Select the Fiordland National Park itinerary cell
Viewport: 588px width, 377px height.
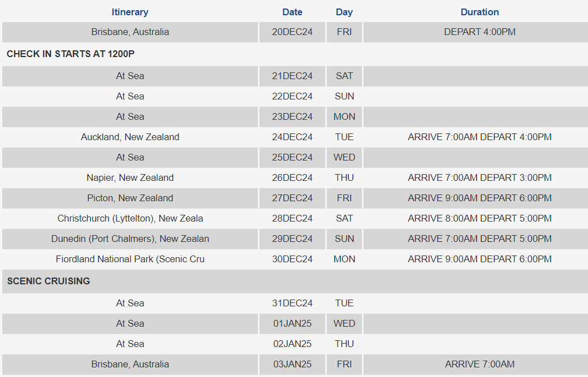pos(130,259)
